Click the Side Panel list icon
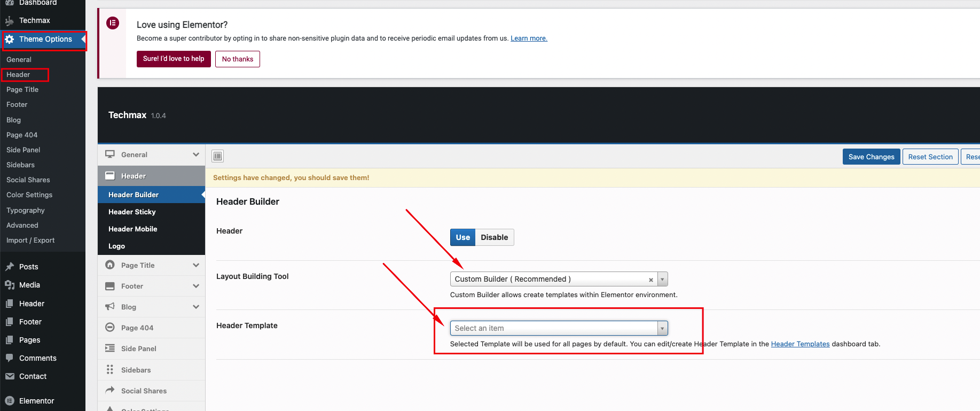 coord(110,348)
